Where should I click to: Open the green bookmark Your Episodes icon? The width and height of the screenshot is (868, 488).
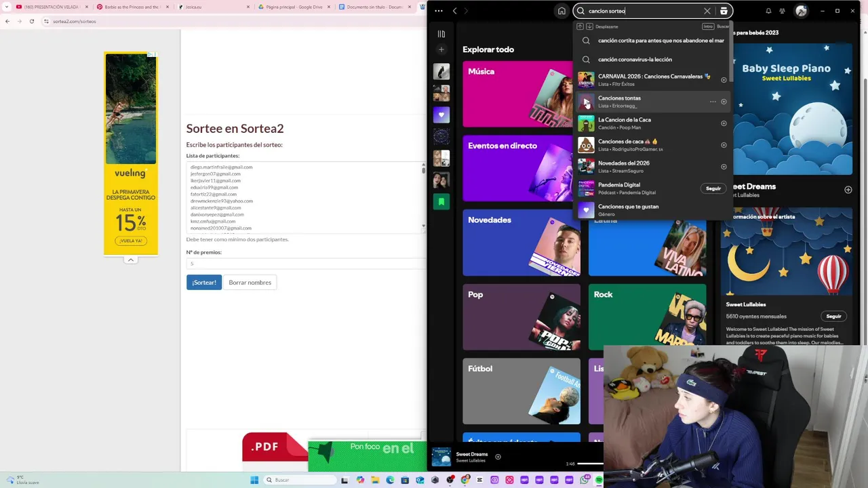(x=441, y=201)
